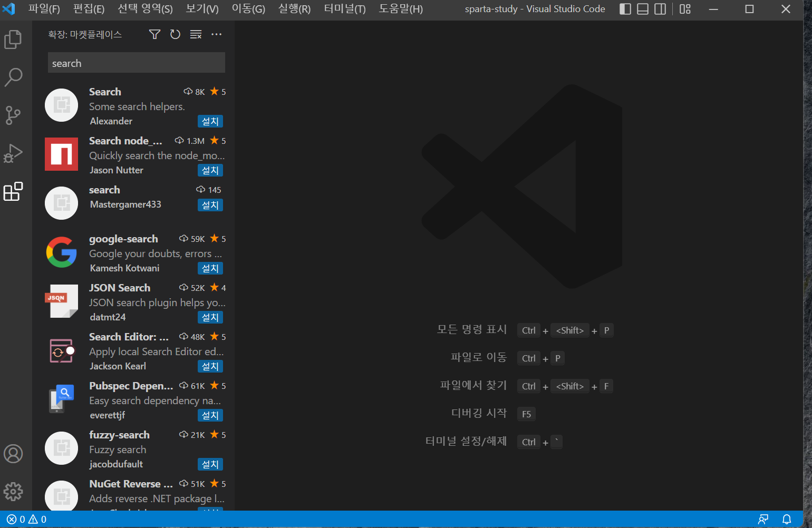
Task: Open the 터미널(T) menu
Action: (x=345, y=9)
